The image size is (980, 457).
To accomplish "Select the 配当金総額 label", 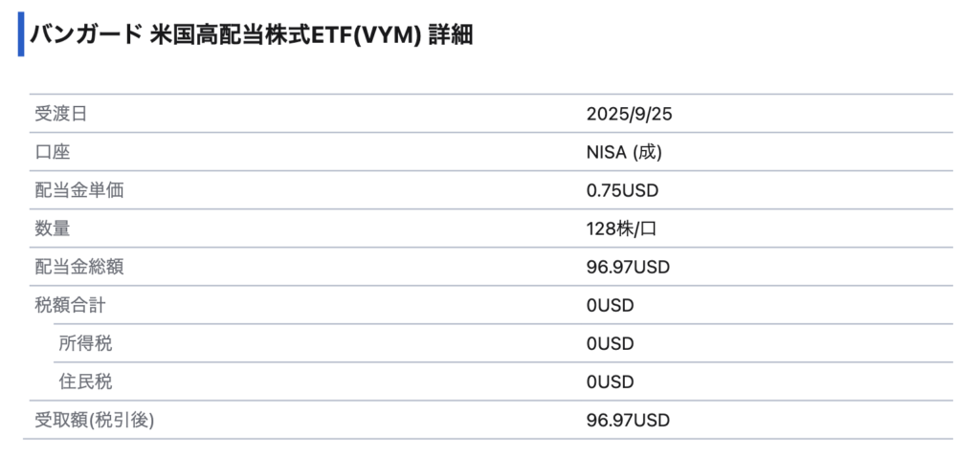I will (78, 267).
